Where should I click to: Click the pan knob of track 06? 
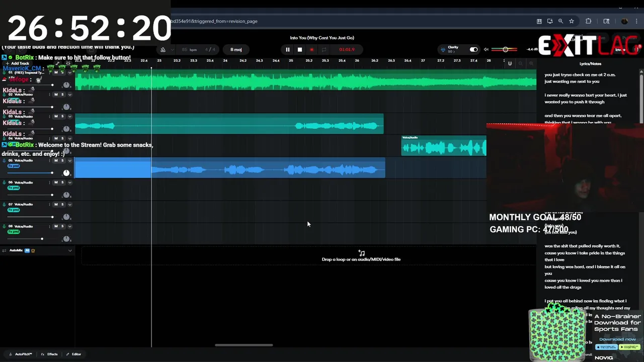coord(66,195)
